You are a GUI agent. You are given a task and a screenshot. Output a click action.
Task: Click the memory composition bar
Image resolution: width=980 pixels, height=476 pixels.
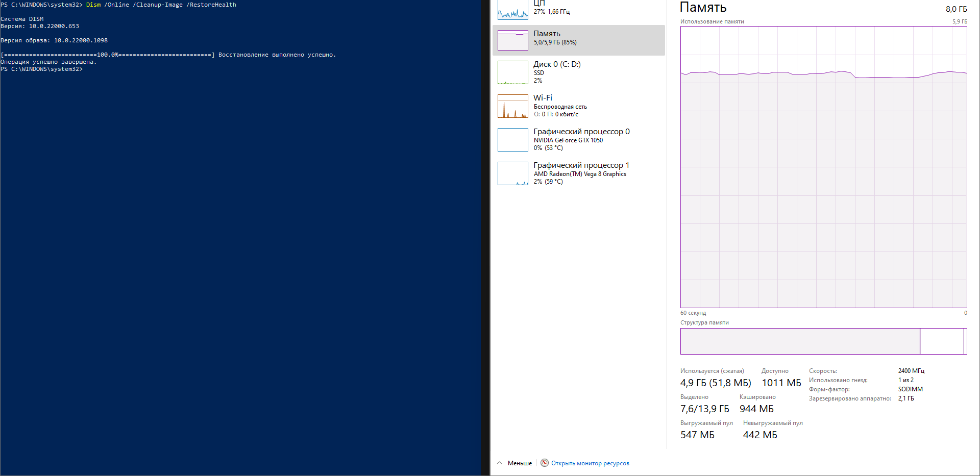coord(823,341)
